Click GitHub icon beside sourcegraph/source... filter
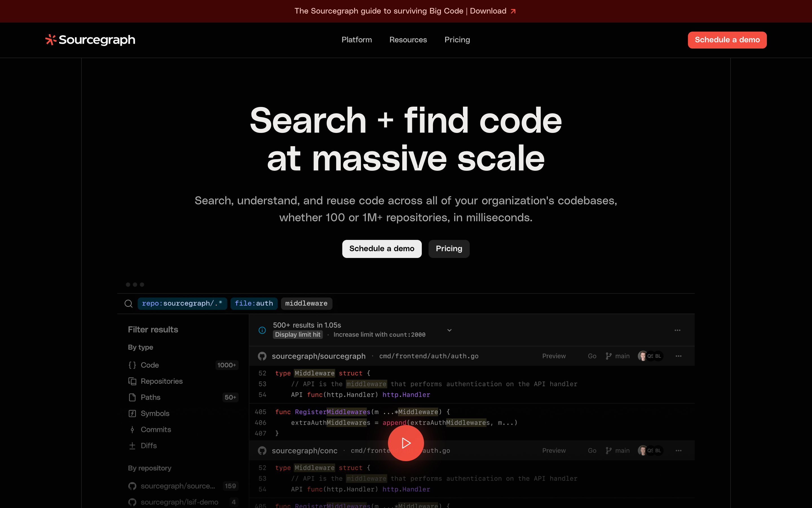This screenshot has width=812, height=508. tap(132, 486)
